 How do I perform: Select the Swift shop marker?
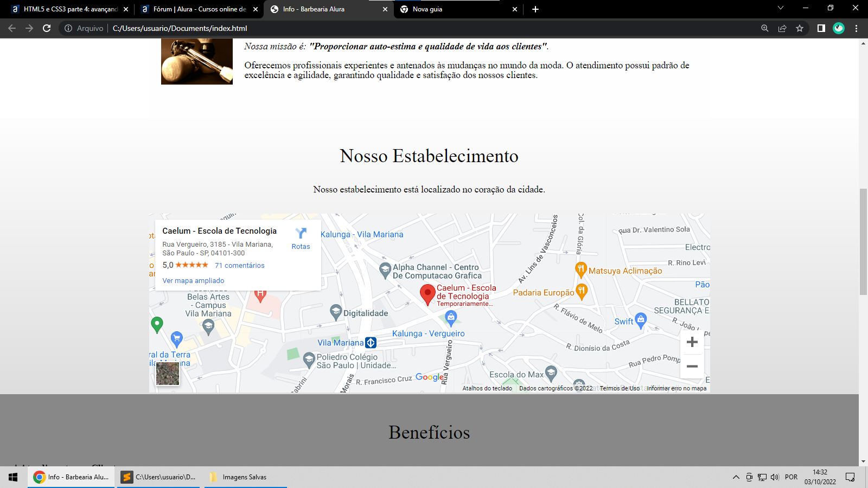(x=641, y=320)
